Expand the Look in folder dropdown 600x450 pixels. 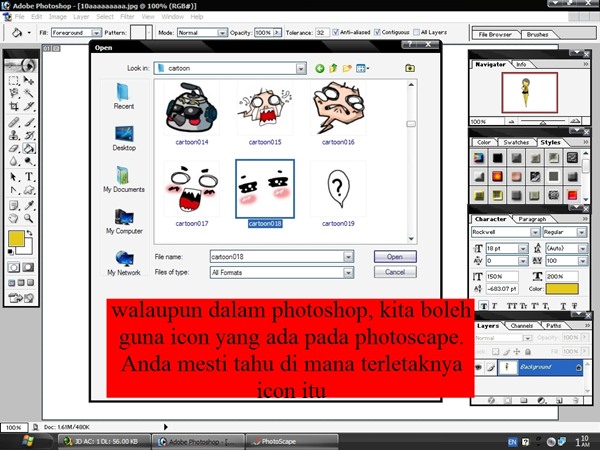301,69
